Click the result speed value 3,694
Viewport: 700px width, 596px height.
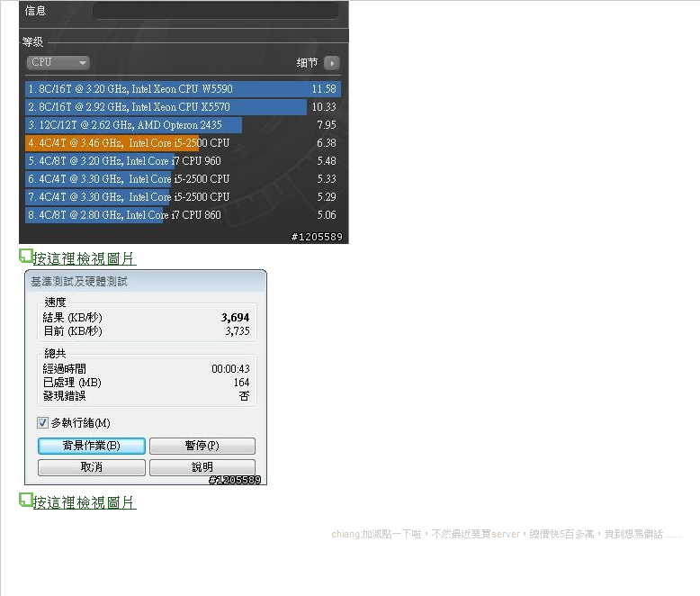click(235, 318)
